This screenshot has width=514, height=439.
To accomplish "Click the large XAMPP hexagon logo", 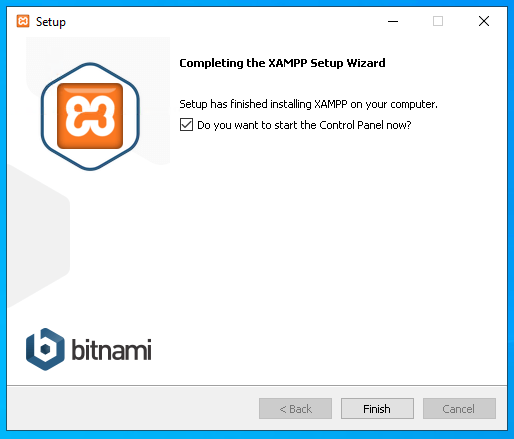I will (x=90, y=116).
